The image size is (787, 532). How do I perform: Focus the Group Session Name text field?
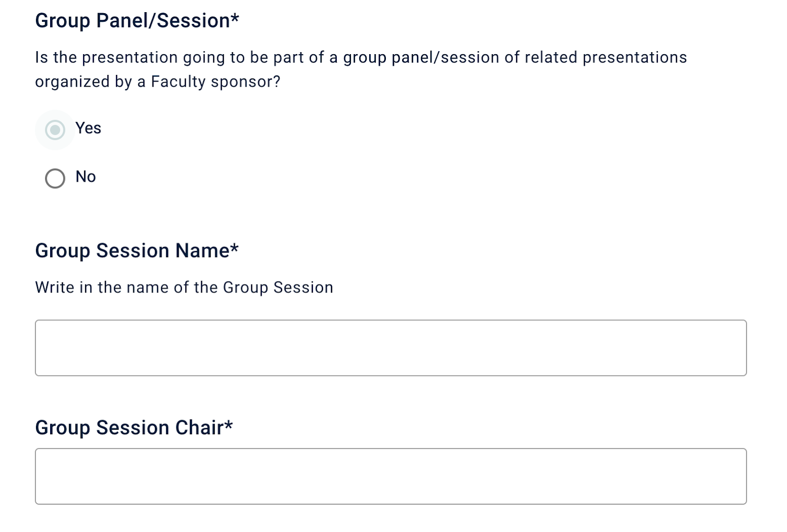(x=390, y=348)
